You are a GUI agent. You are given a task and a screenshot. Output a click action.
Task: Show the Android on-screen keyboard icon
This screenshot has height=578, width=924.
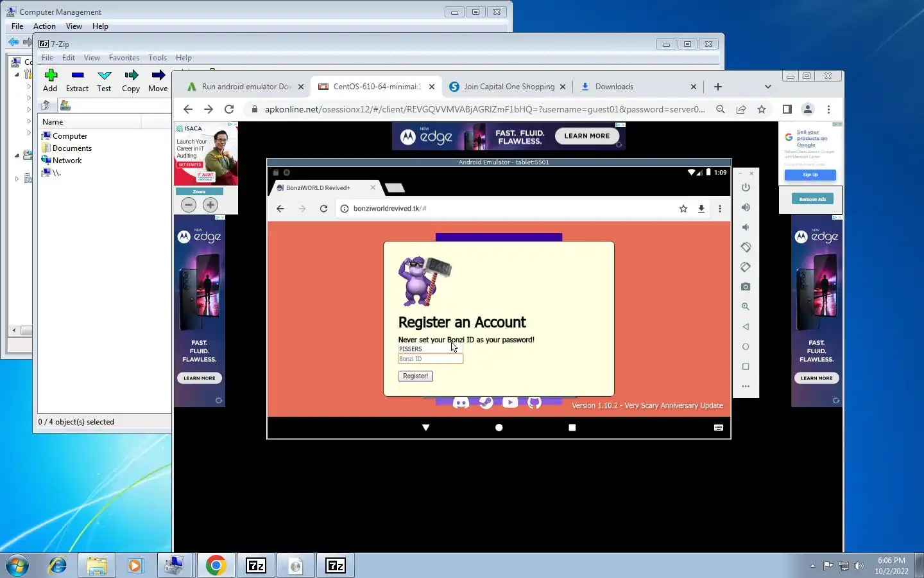click(719, 428)
